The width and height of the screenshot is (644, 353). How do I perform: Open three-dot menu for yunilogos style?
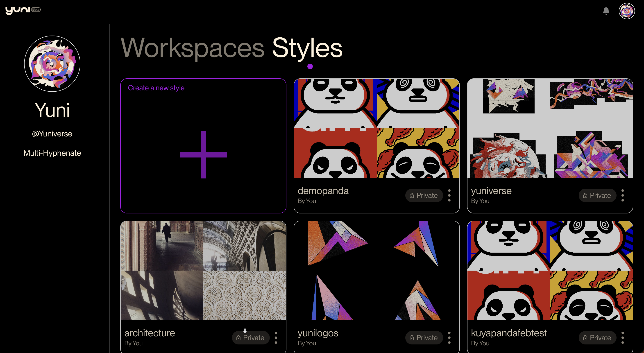tap(449, 337)
